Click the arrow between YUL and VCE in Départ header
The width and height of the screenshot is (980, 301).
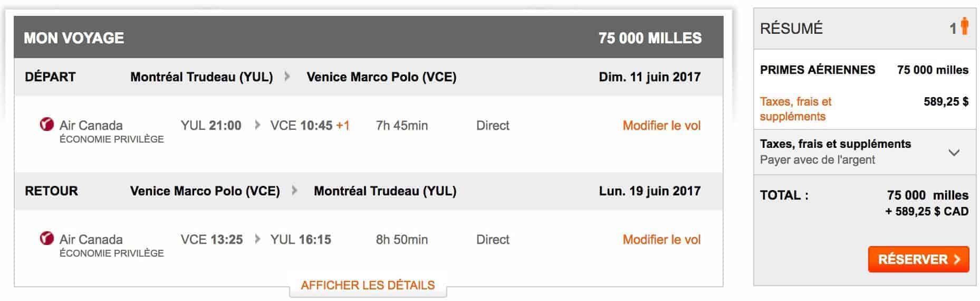(x=287, y=77)
